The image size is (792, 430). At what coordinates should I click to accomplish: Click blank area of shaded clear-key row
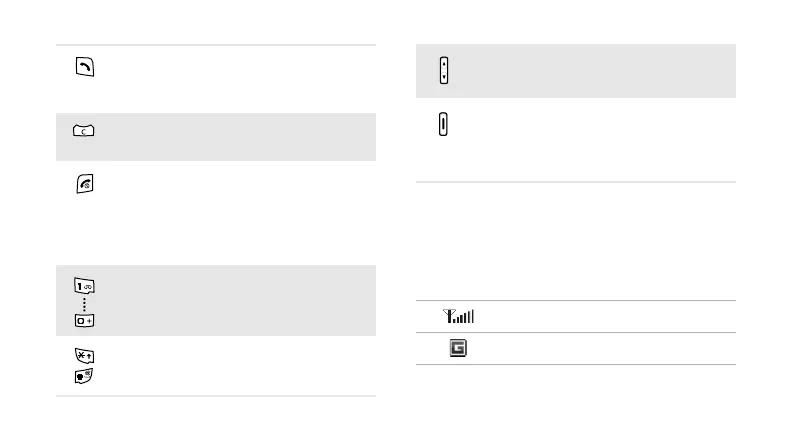click(230, 136)
